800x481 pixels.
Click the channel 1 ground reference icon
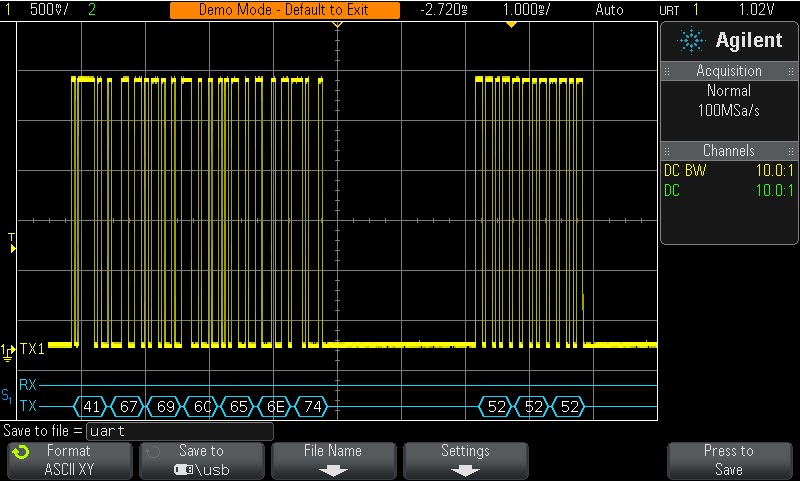[8, 353]
